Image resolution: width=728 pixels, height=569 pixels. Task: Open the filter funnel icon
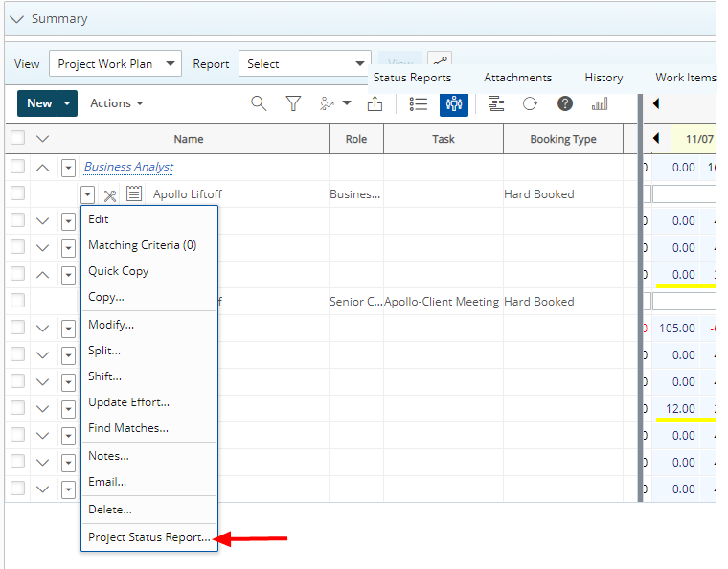(293, 103)
